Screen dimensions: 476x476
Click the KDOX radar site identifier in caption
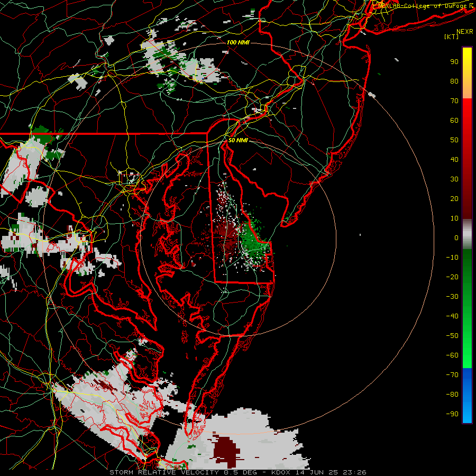click(282, 472)
